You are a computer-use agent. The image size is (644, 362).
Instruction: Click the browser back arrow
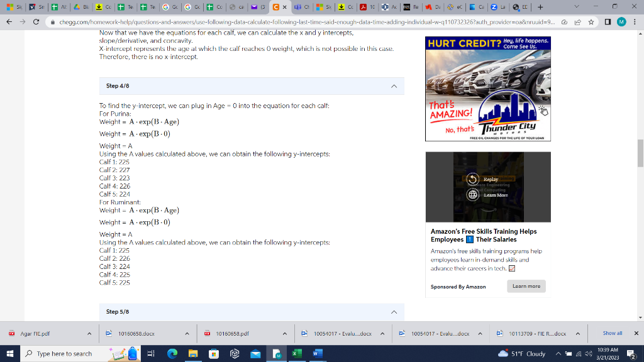10,21
